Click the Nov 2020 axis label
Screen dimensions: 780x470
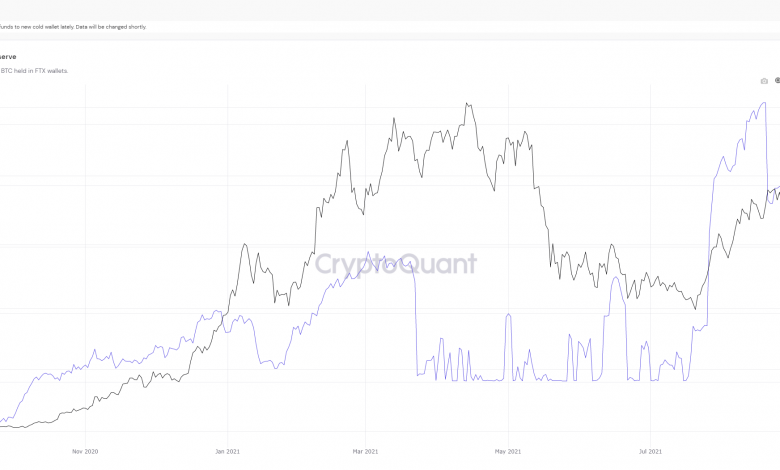click(x=84, y=451)
